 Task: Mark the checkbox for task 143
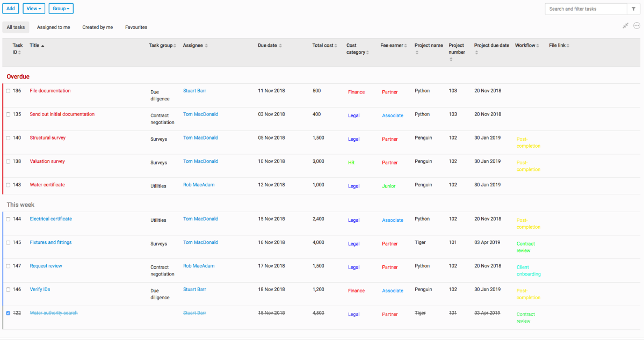pos(8,185)
